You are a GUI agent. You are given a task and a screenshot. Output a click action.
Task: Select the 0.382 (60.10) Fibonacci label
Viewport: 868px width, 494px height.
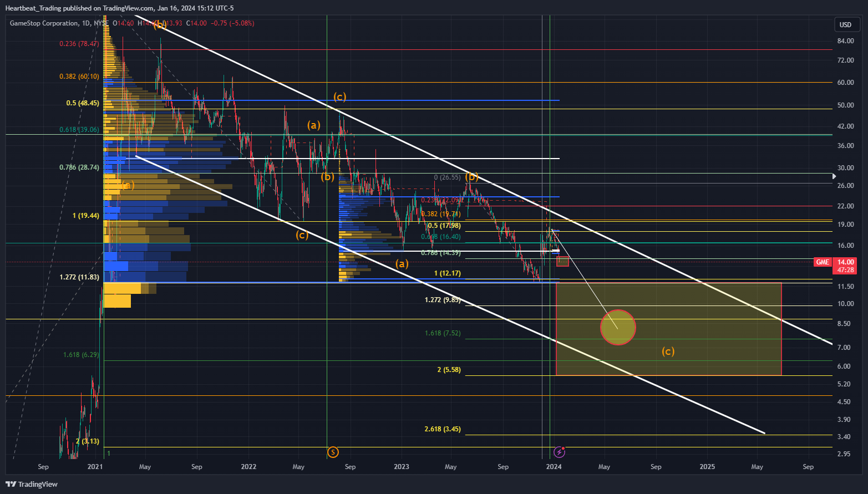pos(79,77)
